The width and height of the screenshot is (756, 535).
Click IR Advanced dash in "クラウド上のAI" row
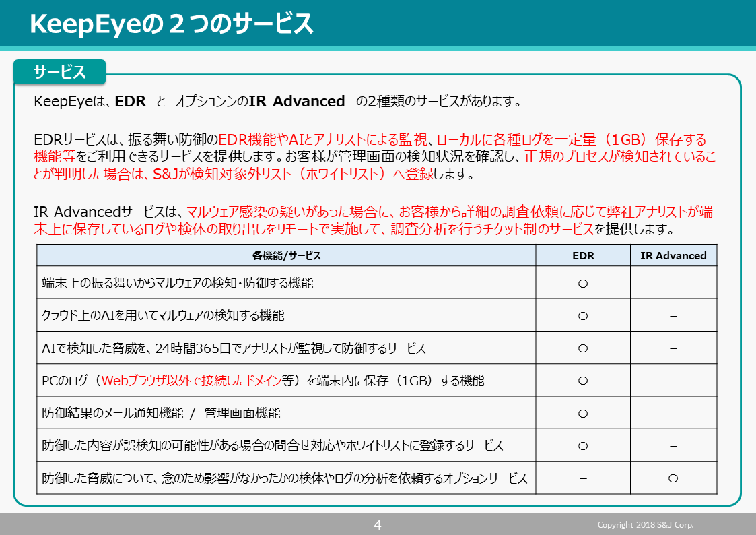674,316
